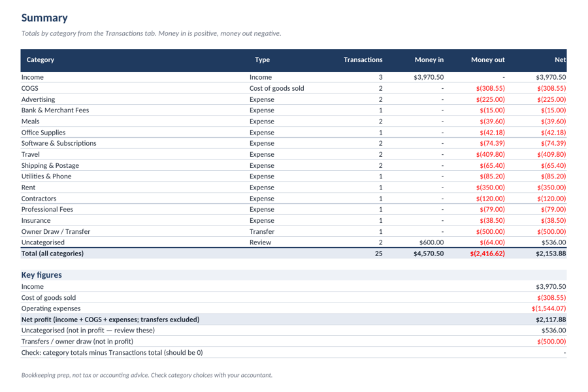
Task: Click the Shipping & Postage cell
Action: [50, 165]
